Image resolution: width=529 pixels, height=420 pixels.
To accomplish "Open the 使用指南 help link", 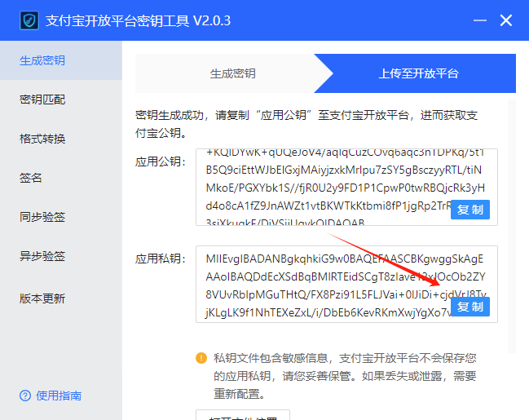I will pos(59,396).
